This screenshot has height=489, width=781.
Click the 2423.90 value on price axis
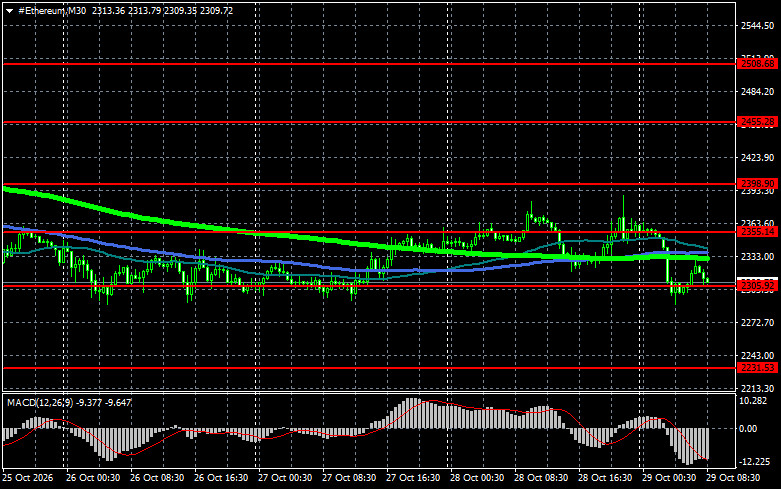click(x=758, y=158)
